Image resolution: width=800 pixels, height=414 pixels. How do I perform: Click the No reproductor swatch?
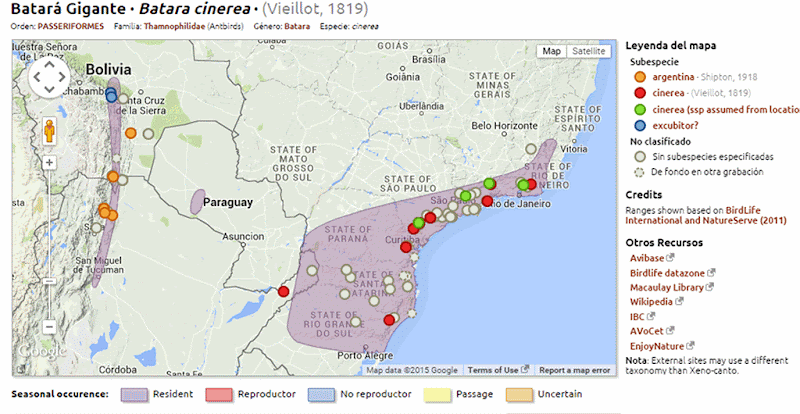click(321, 395)
